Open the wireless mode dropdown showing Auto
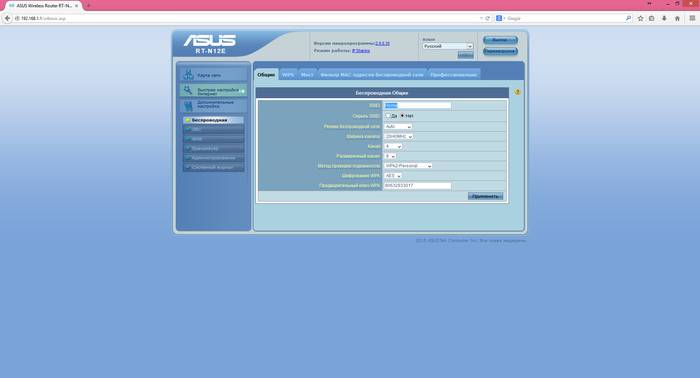The height and width of the screenshot is (378, 700). (x=398, y=126)
